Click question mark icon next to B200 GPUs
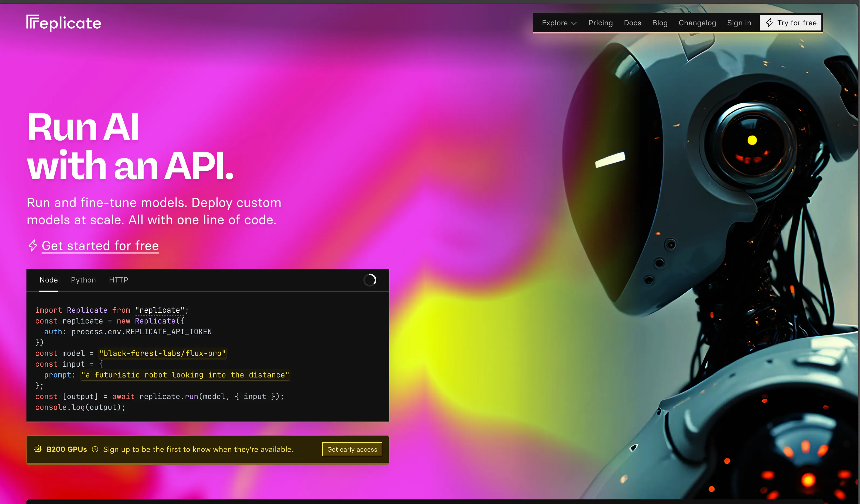This screenshot has width=860, height=504. coord(95,449)
